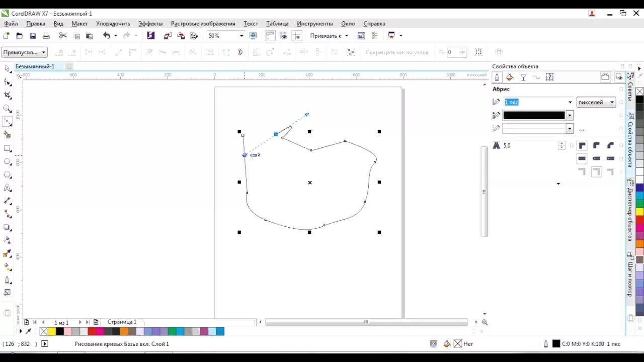Open the Правка menu
Viewport: 644px width, 362px height.
[x=36, y=24]
